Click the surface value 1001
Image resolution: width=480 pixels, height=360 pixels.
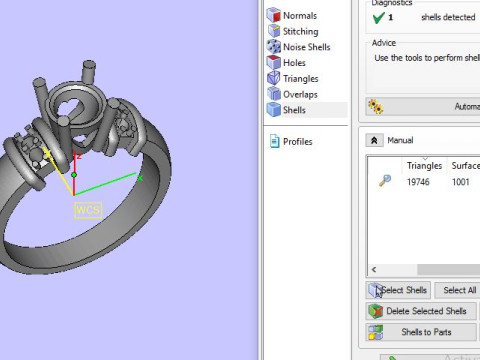click(x=460, y=182)
